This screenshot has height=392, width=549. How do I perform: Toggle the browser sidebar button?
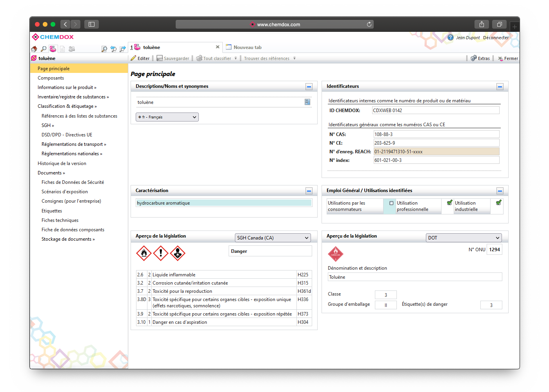tap(91, 24)
